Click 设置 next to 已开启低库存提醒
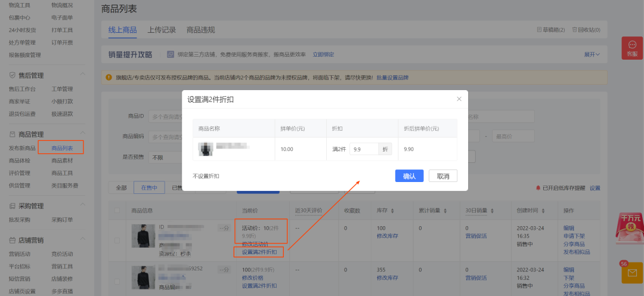This screenshot has width=644, height=296. (x=595, y=188)
